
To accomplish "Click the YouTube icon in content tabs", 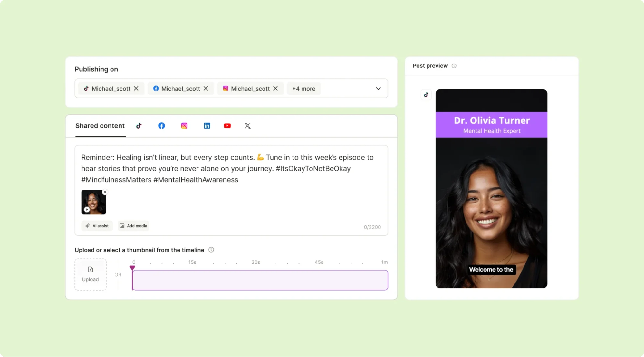I will (227, 125).
